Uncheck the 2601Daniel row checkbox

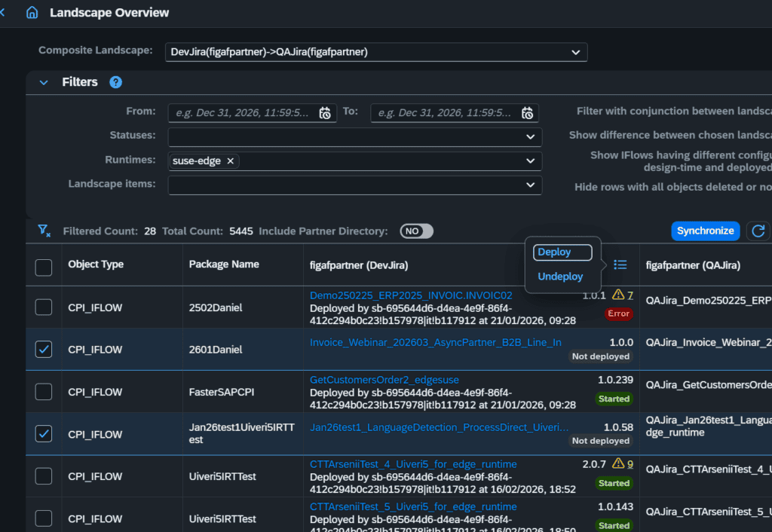point(44,350)
